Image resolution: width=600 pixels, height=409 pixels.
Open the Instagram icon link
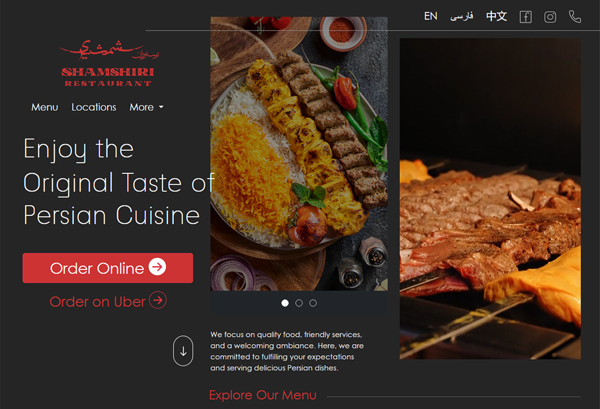[x=550, y=17]
